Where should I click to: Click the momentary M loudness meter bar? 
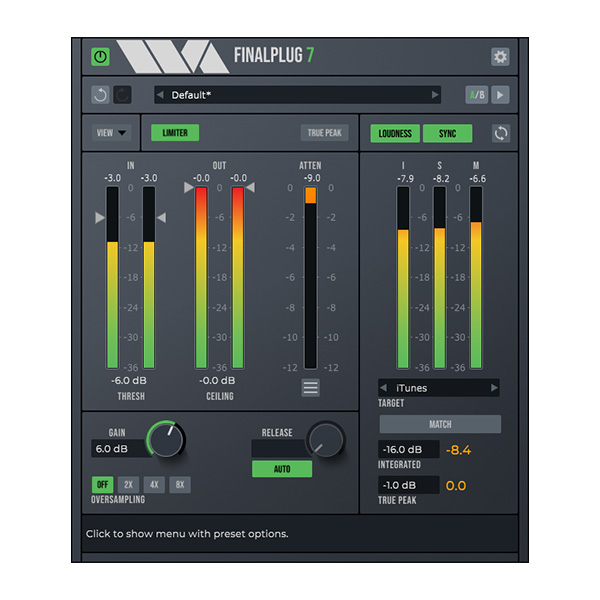point(476,278)
